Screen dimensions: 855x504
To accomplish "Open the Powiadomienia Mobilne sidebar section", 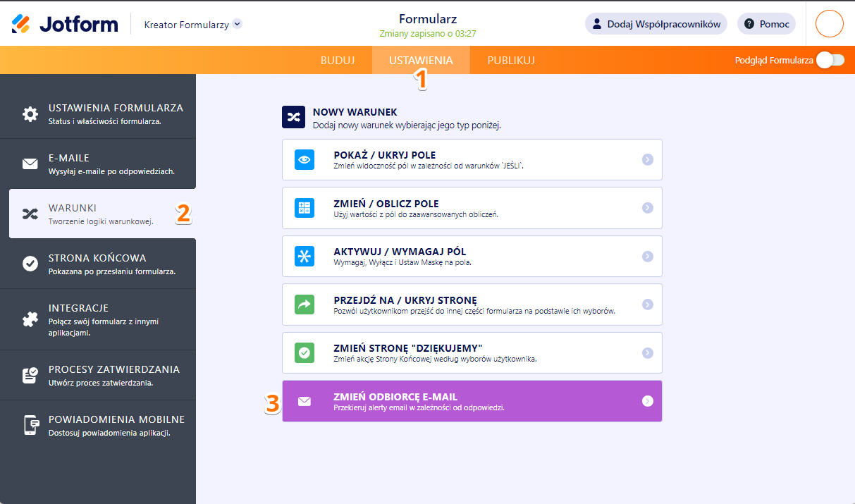I will (x=98, y=425).
